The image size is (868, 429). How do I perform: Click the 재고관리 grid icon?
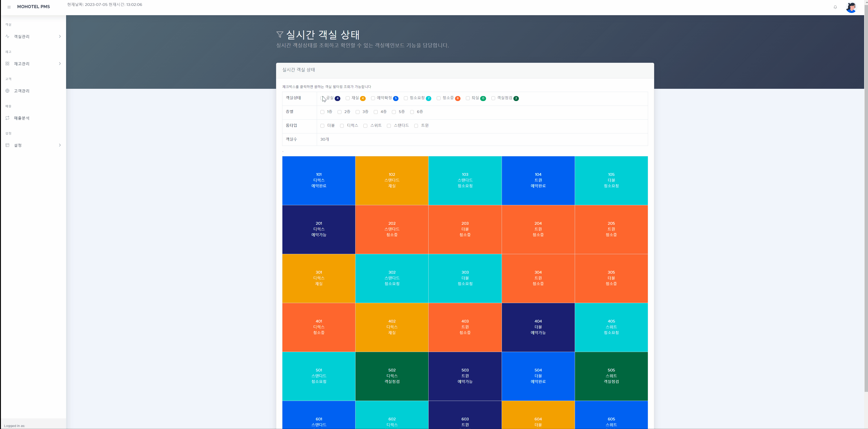7,63
